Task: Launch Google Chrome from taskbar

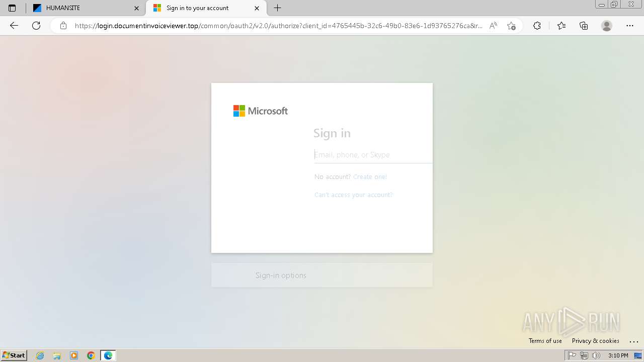Action: tap(91, 355)
